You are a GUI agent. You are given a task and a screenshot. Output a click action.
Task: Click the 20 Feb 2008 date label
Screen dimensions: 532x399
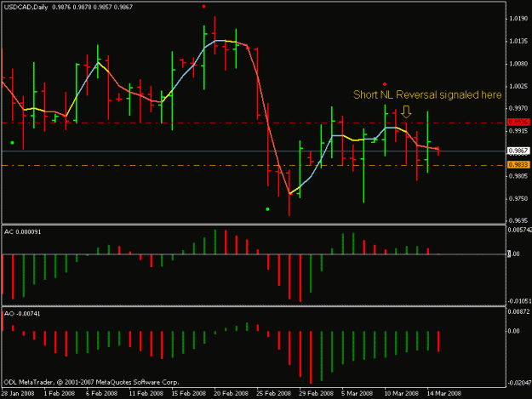[x=231, y=393]
